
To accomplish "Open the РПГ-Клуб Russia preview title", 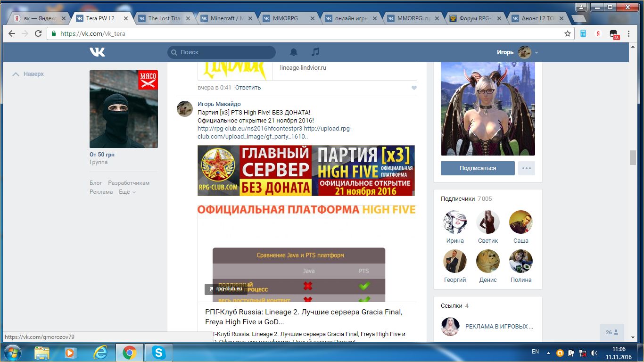I will point(304,317).
